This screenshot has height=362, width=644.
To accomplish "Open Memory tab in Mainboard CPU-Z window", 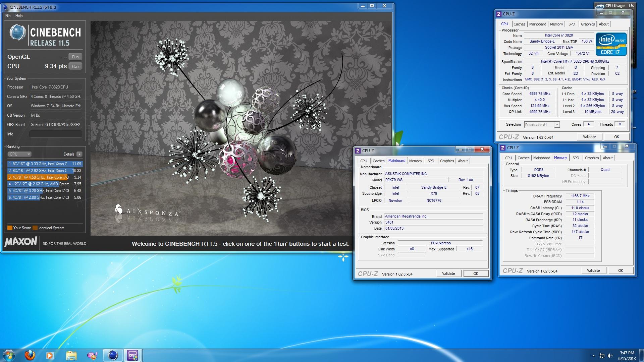I will pyautogui.click(x=416, y=161).
